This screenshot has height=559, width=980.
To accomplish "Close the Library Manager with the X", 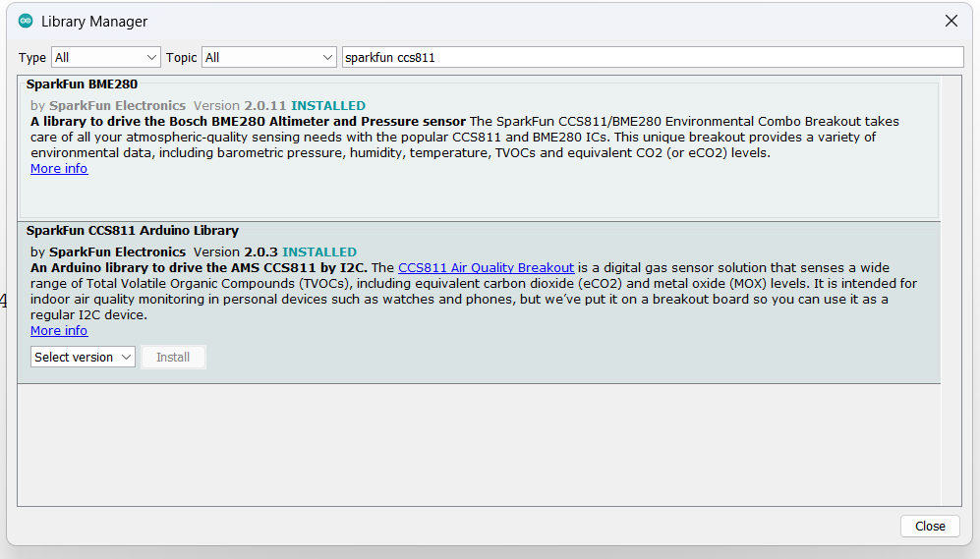I will (x=951, y=21).
